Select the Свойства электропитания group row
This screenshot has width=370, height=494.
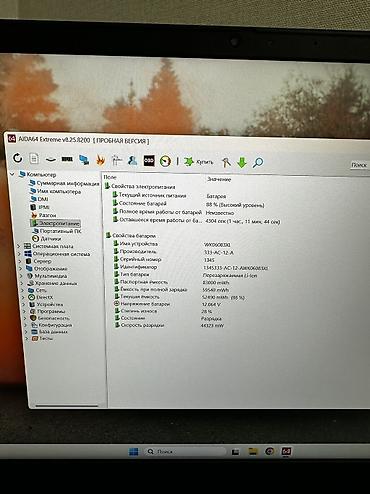tap(143, 187)
